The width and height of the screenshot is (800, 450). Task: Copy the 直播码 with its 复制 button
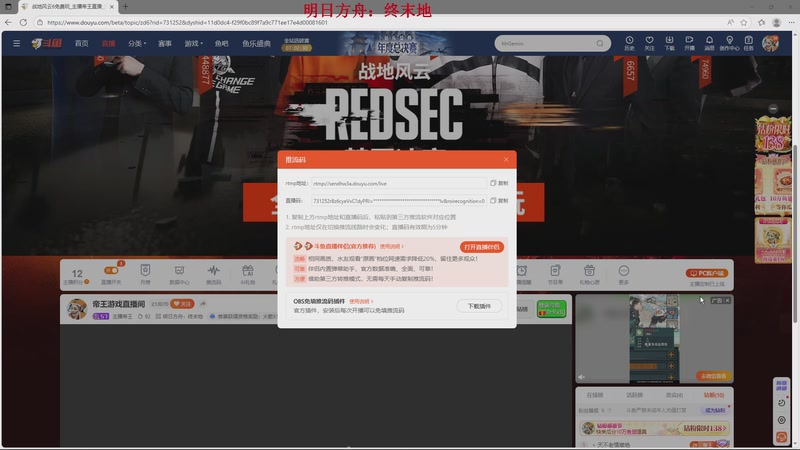click(x=499, y=201)
